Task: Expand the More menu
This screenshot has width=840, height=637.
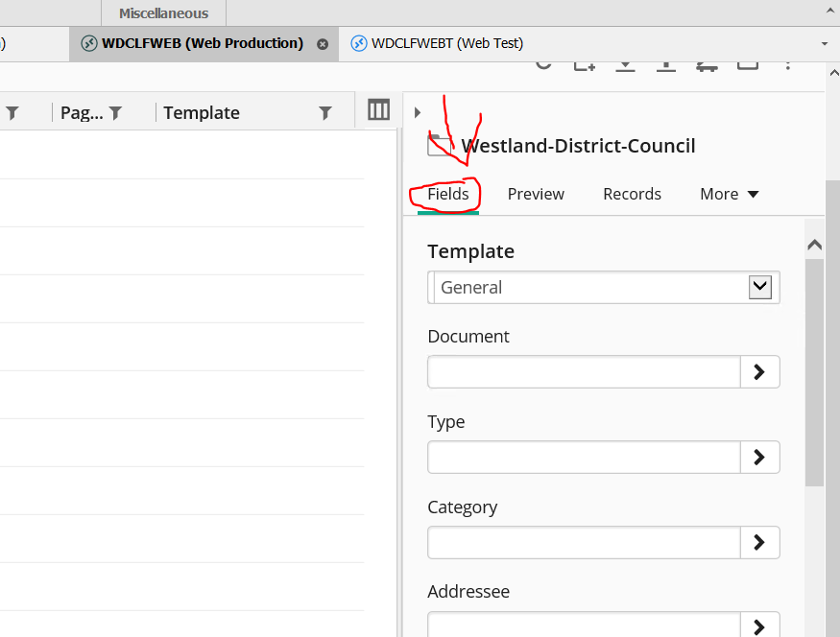Action: tap(729, 194)
